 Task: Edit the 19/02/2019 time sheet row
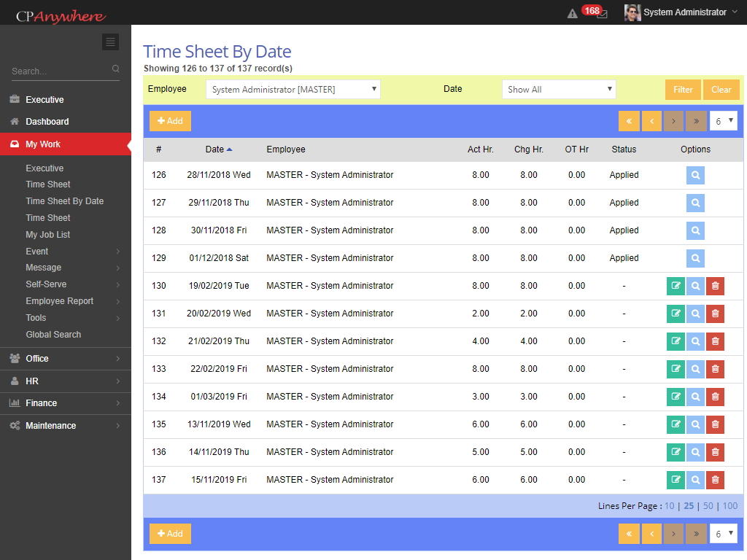(x=676, y=286)
